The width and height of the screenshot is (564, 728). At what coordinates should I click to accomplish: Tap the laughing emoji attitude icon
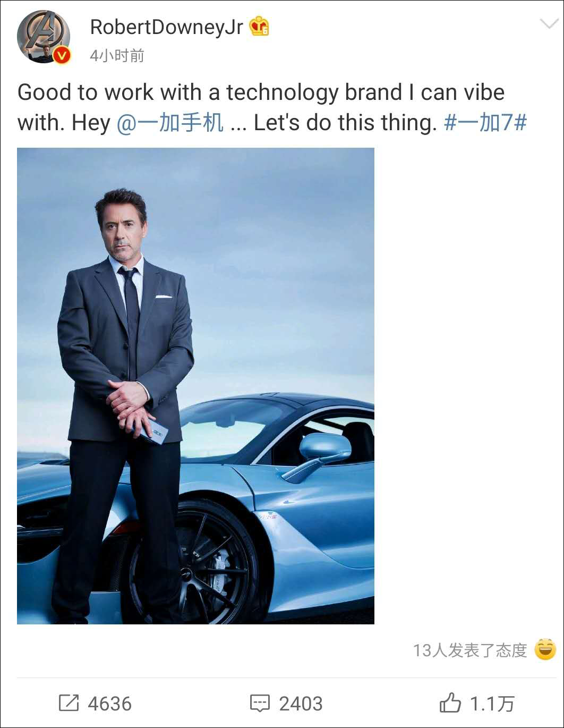(x=545, y=649)
